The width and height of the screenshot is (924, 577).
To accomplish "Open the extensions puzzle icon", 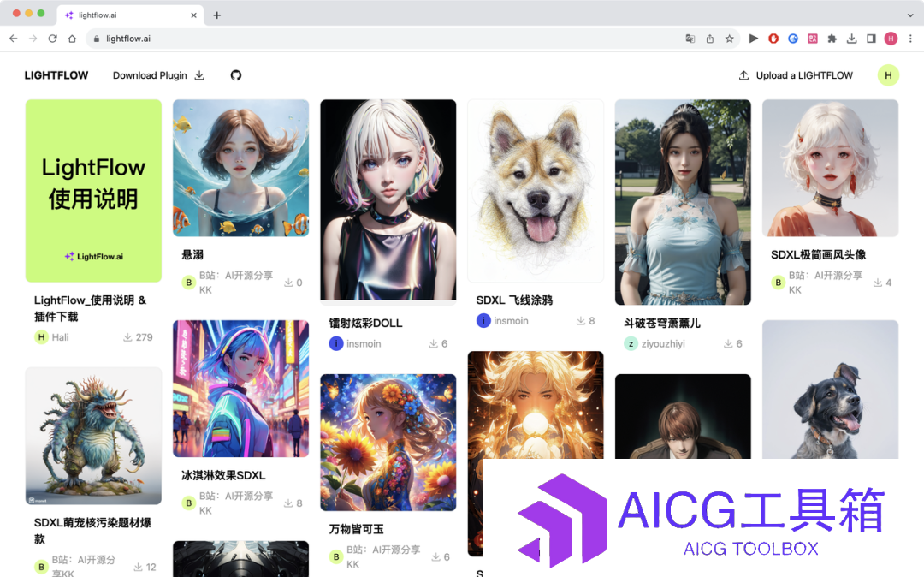I will pyautogui.click(x=832, y=39).
